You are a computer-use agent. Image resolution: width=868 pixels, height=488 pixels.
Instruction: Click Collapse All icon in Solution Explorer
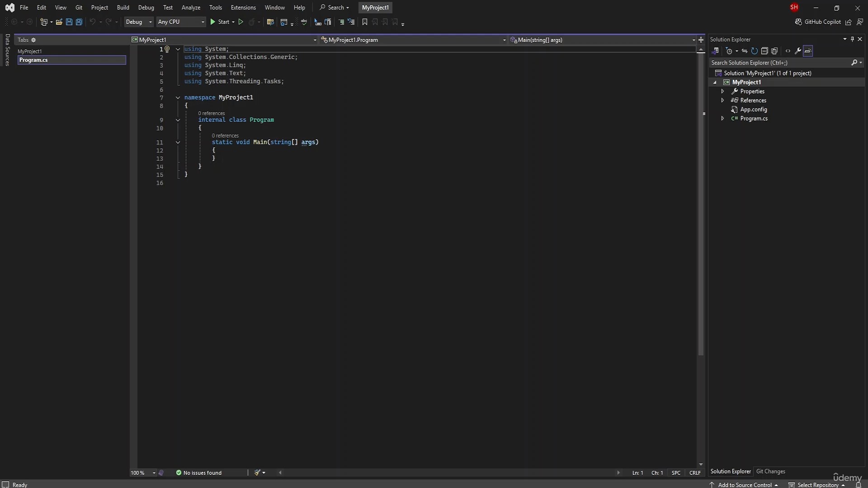pos(764,51)
